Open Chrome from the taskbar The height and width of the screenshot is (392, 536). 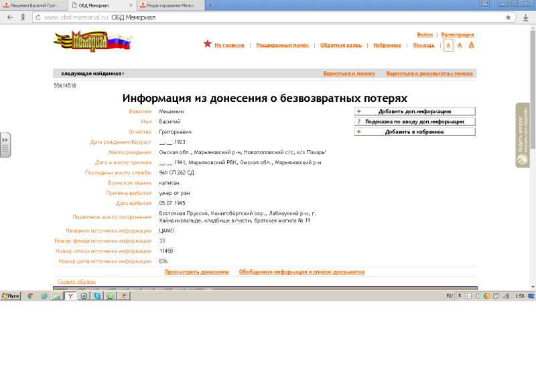(31, 296)
